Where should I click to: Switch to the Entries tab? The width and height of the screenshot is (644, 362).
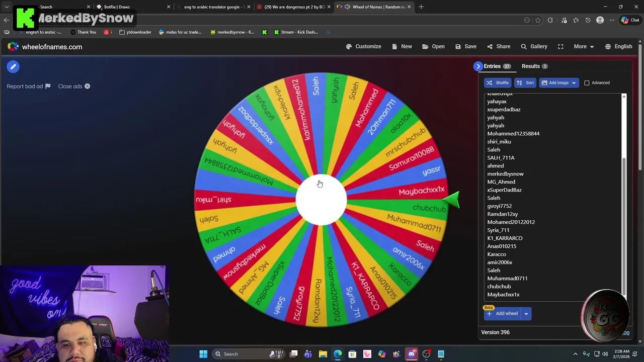coord(497,66)
